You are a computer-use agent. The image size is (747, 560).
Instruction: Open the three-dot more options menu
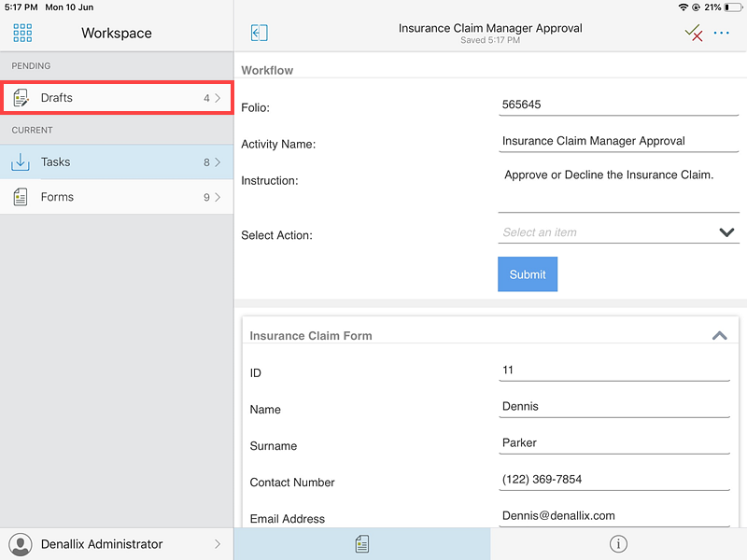click(722, 33)
